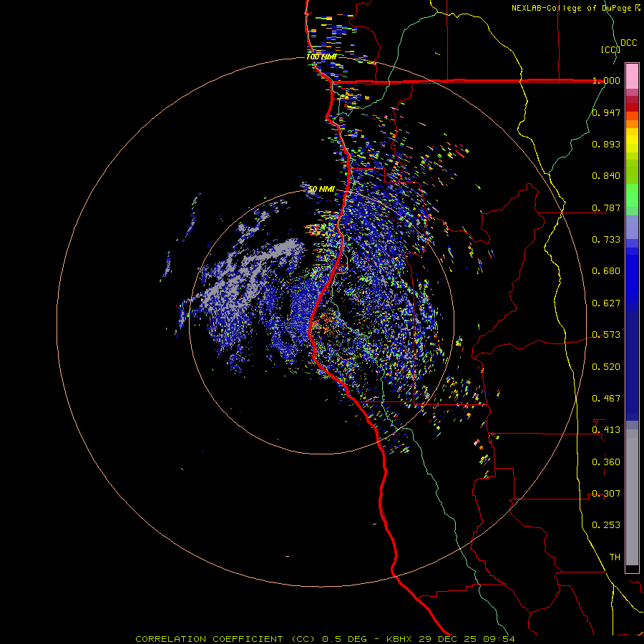Click the 1.000 scale value
This screenshot has height=644, width=644.
(x=606, y=80)
